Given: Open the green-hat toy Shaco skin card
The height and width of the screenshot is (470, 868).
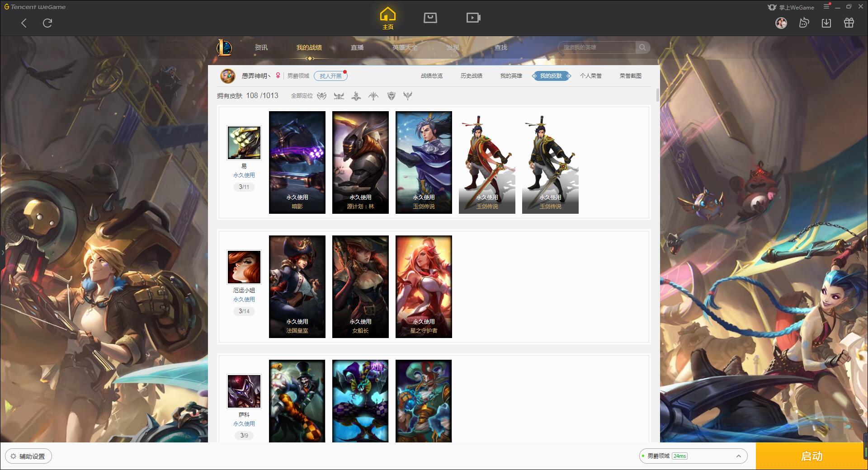Looking at the screenshot, I should pyautogui.click(x=424, y=401).
